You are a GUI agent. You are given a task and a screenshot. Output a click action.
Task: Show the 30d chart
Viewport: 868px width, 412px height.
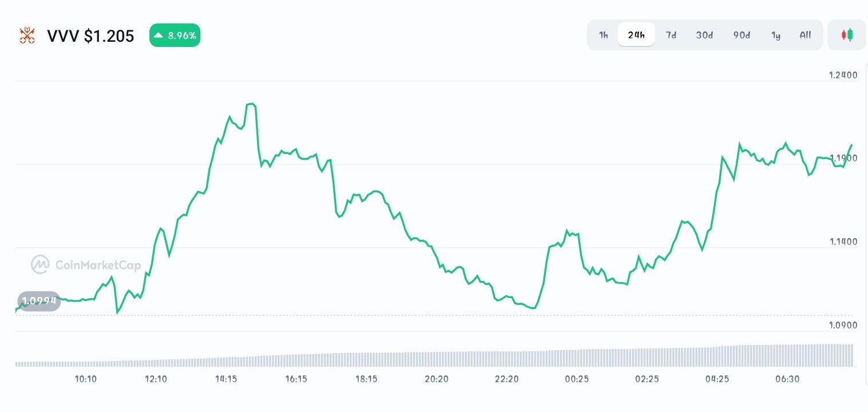pyautogui.click(x=704, y=35)
